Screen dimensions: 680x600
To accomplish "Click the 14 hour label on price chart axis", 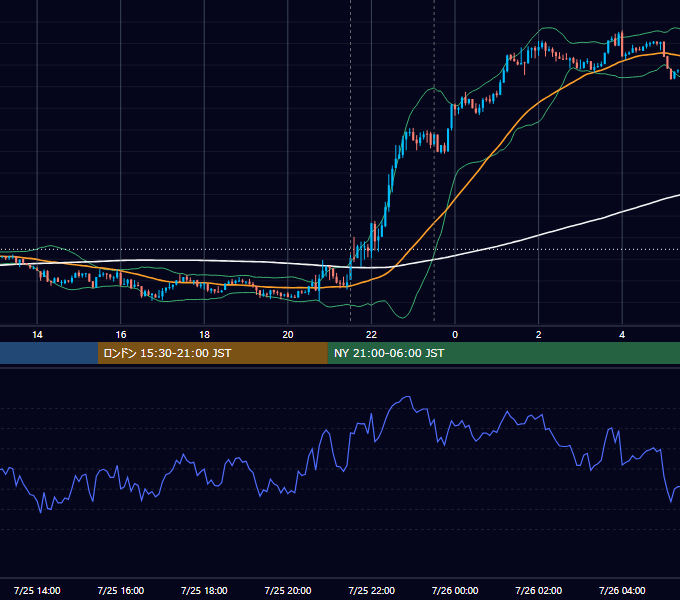I will [x=37, y=335].
